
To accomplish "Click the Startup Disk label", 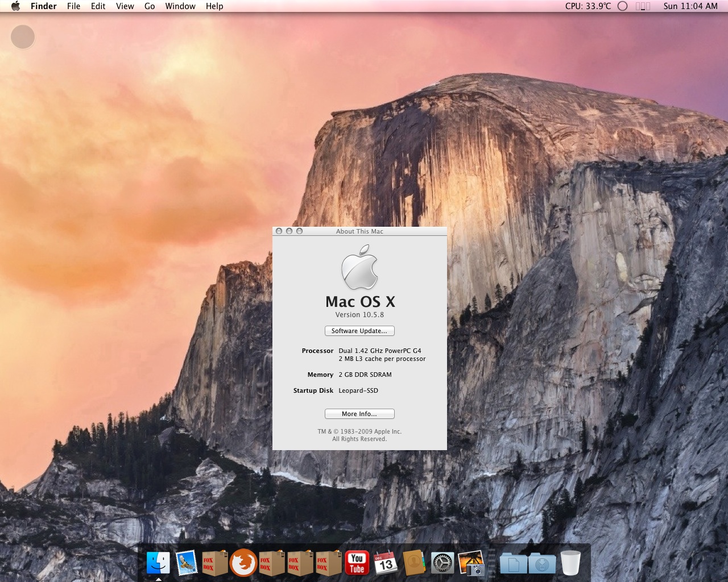I will 313,390.
